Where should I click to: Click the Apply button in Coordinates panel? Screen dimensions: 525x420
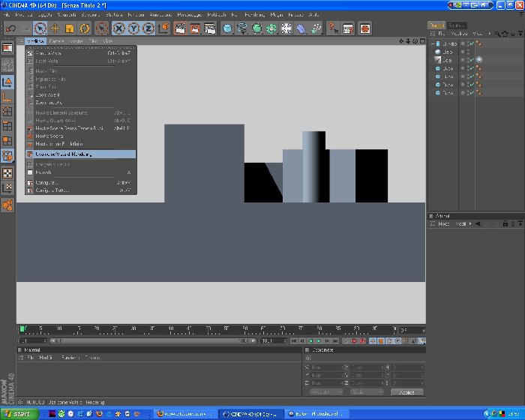pos(406,391)
